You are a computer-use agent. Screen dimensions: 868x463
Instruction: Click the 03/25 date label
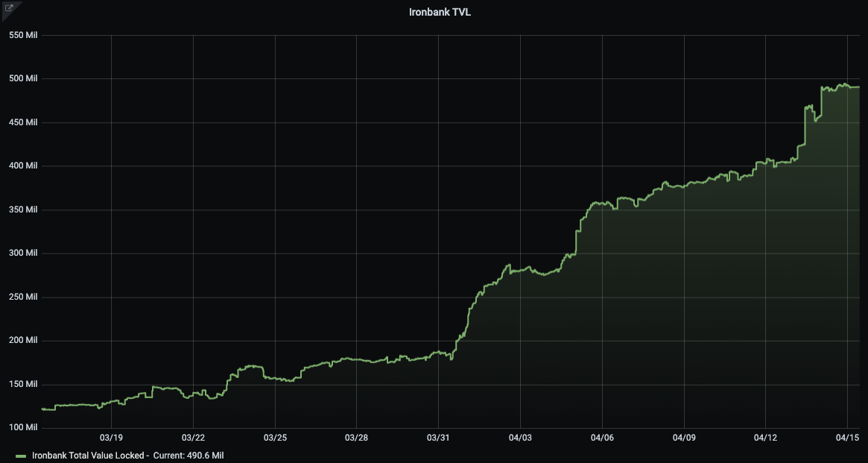click(275, 438)
